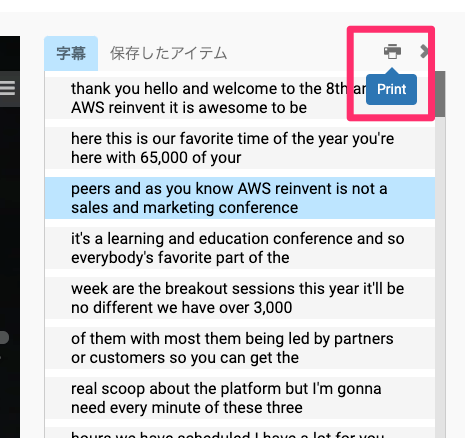This screenshot has width=465, height=438.
Task: Select caption "here this is our favorite time"
Action: 240,148
